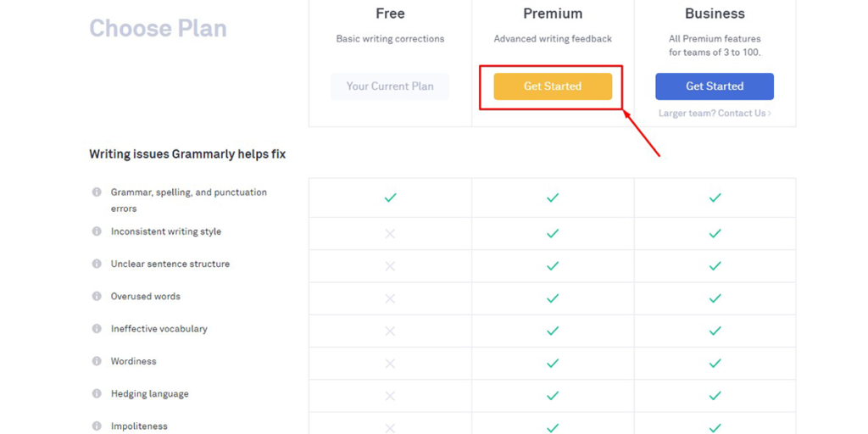Click Business checkmark for Wordiness row
The width and height of the screenshot is (868, 434).
tap(715, 363)
